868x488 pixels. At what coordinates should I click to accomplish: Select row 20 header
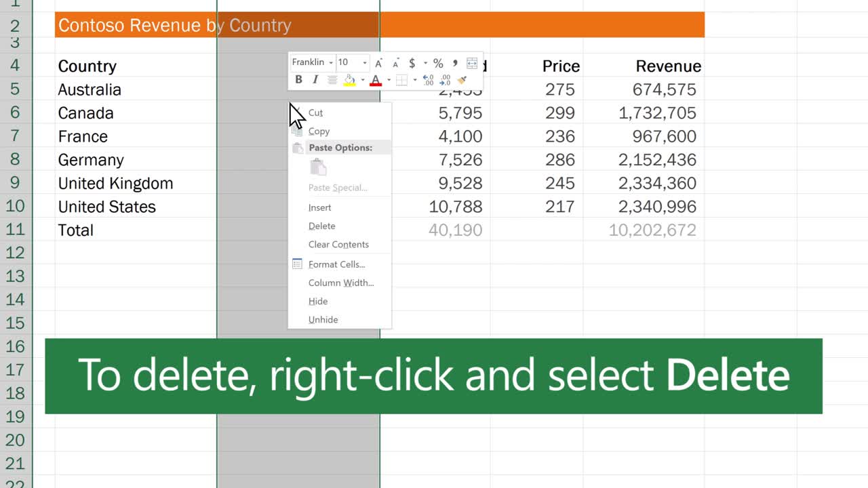(x=15, y=441)
